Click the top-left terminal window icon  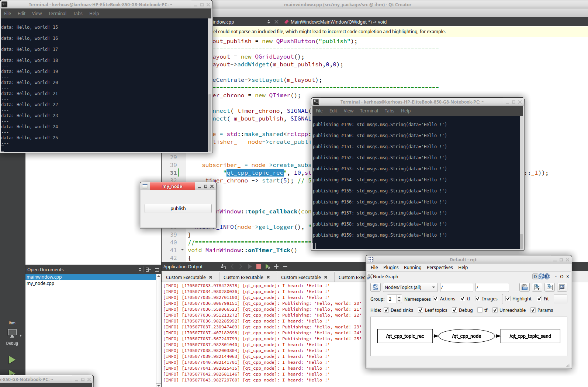pyautogui.click(x=4, y=4)
